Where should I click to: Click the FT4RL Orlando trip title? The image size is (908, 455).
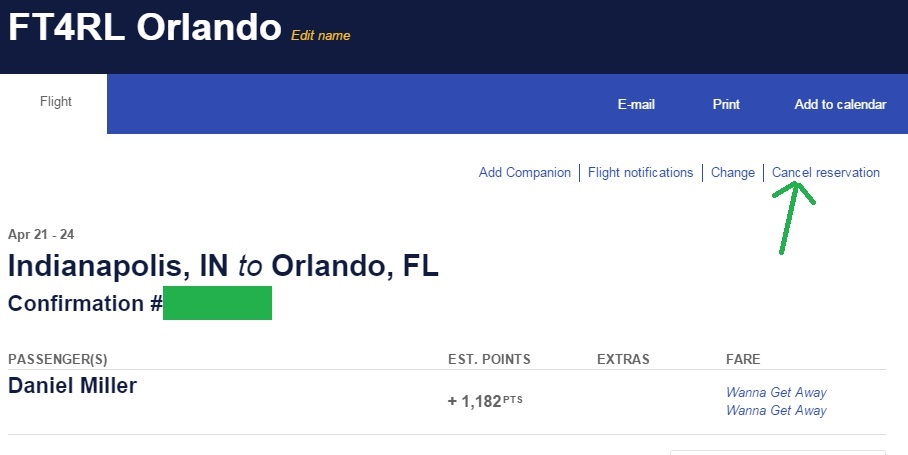click(x=144, y=28)
